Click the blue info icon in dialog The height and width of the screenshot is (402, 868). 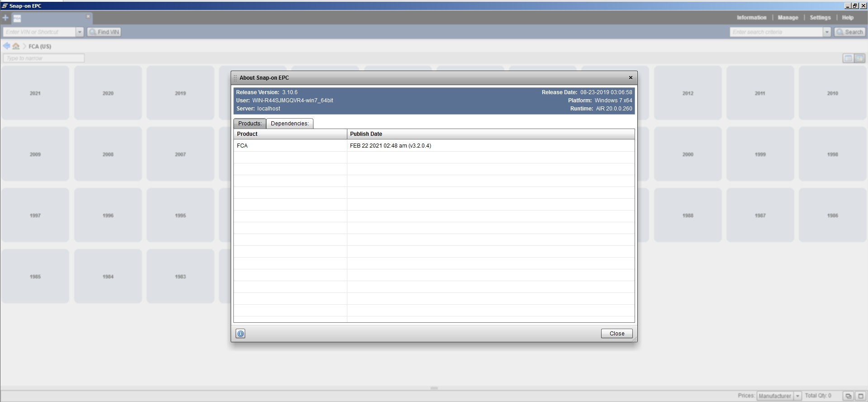[241, 334]
